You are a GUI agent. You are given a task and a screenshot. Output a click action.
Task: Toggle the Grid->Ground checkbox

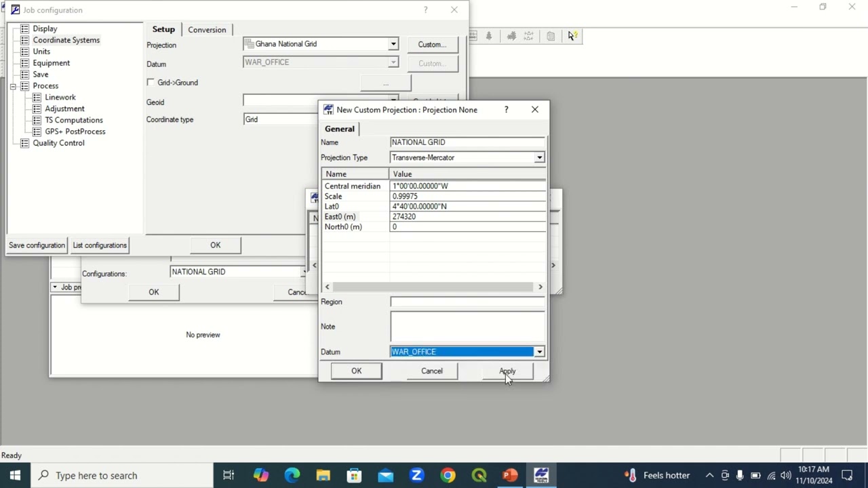[151, 83]
